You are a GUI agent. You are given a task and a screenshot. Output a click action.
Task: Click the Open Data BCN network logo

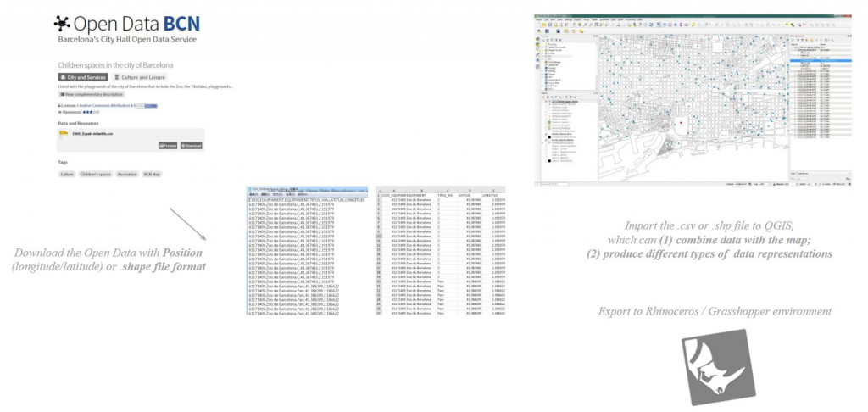pos(63,23)
